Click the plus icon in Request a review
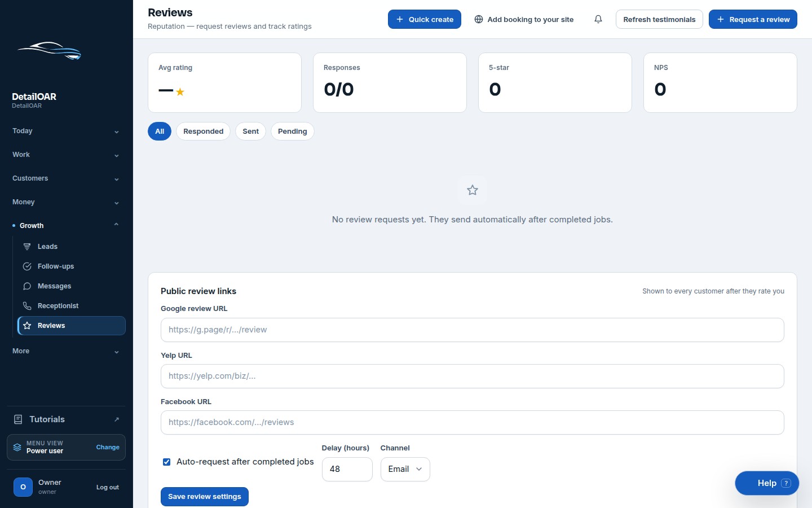812x508 pixels. [721, 19]
